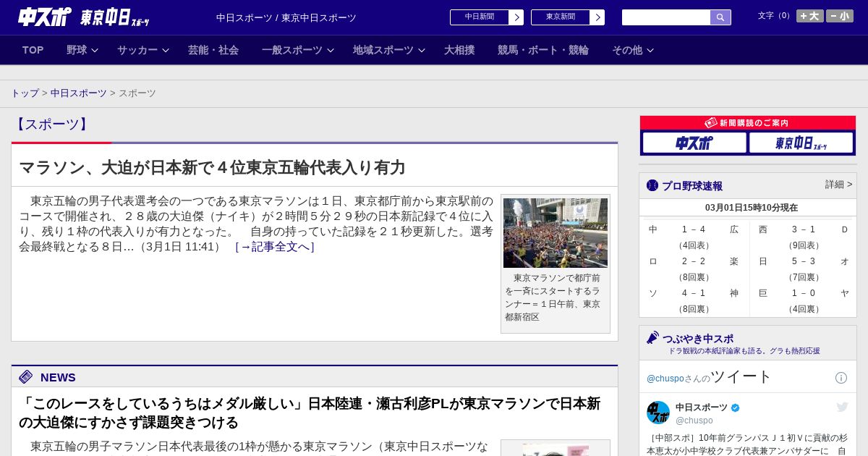Click the second article's thumbnail image
The image size is (868, 456).
click(x=556, y=450)
